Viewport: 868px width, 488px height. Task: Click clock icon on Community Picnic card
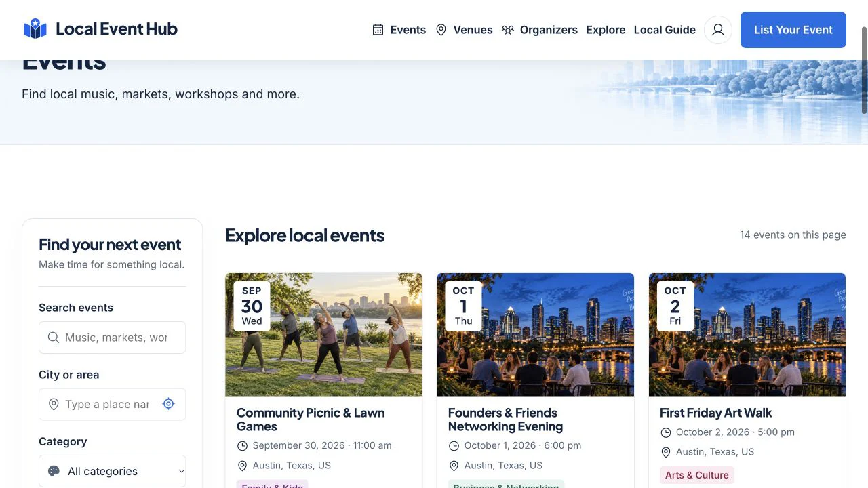coord(242,446)
